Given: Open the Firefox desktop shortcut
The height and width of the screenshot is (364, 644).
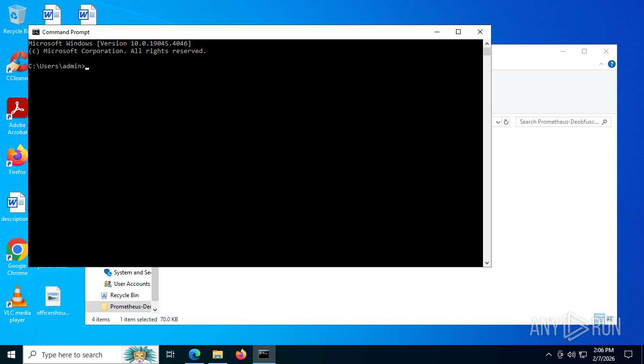Looking at the screenshot, I should (17, 160).
